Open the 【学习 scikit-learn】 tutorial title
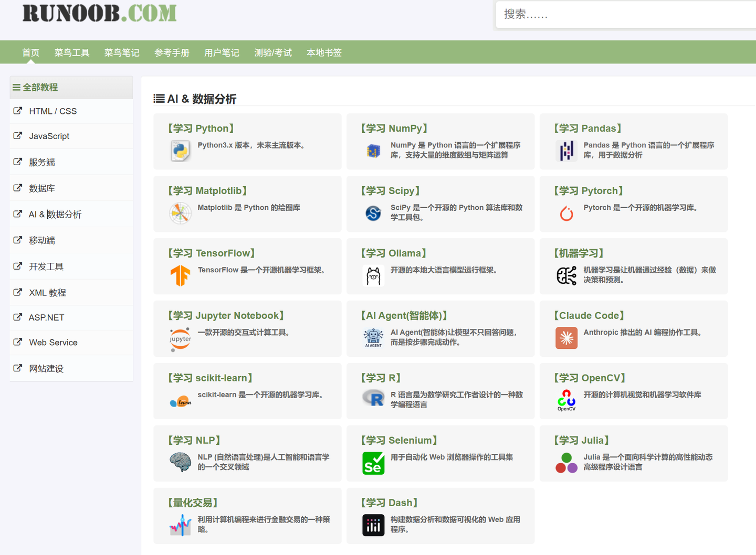756x555 pixels. [x=211, y=378]
